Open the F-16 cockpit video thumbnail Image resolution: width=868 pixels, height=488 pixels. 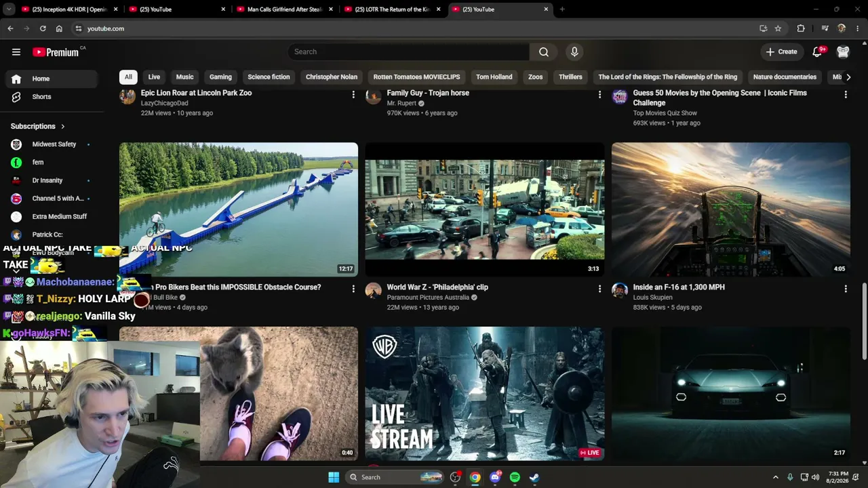click(731, 209)
